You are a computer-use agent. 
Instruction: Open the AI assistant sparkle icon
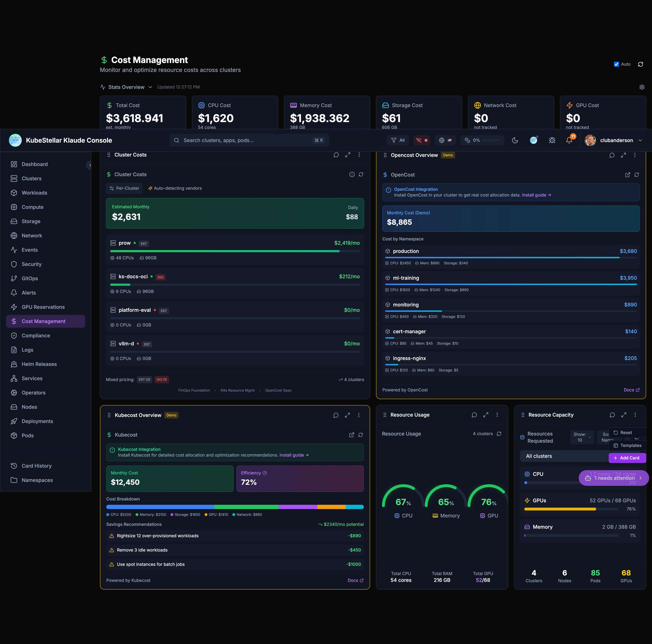tap(533, 140)
